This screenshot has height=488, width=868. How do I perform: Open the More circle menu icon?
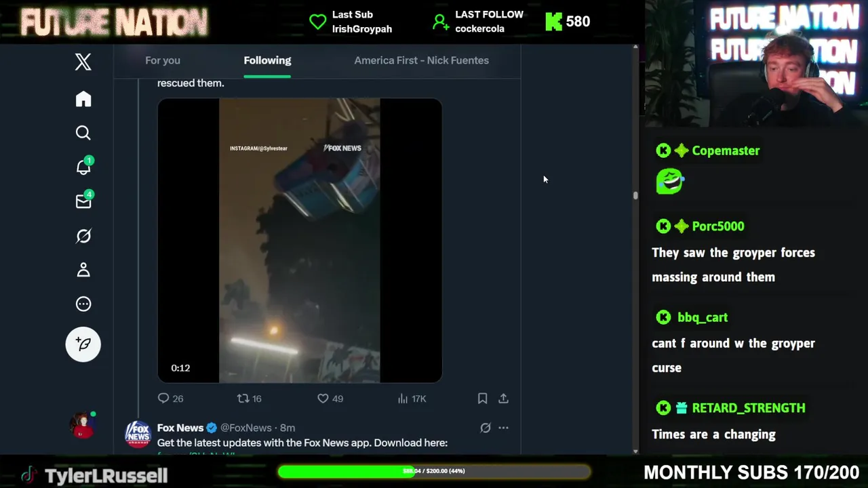coord(83,304)
